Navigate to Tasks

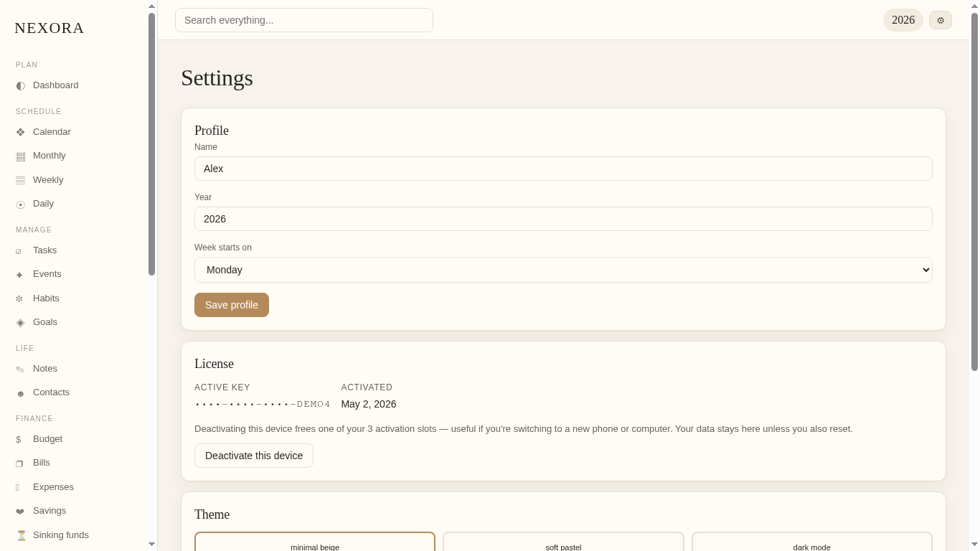pyautogui.click(x=73, y=250)
